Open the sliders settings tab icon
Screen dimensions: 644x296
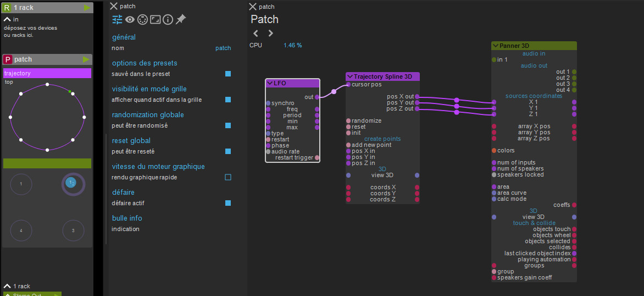pos(118,19)
